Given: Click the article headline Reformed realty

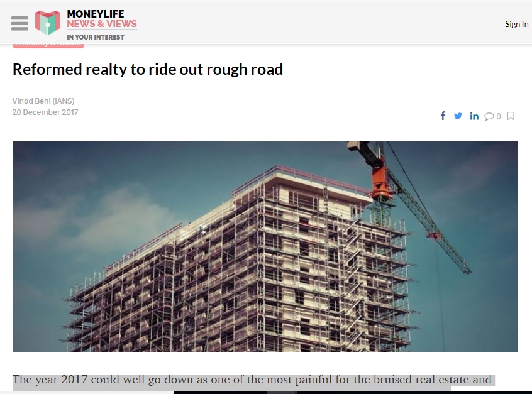Looking at the screenshot, I should (148, 70).
